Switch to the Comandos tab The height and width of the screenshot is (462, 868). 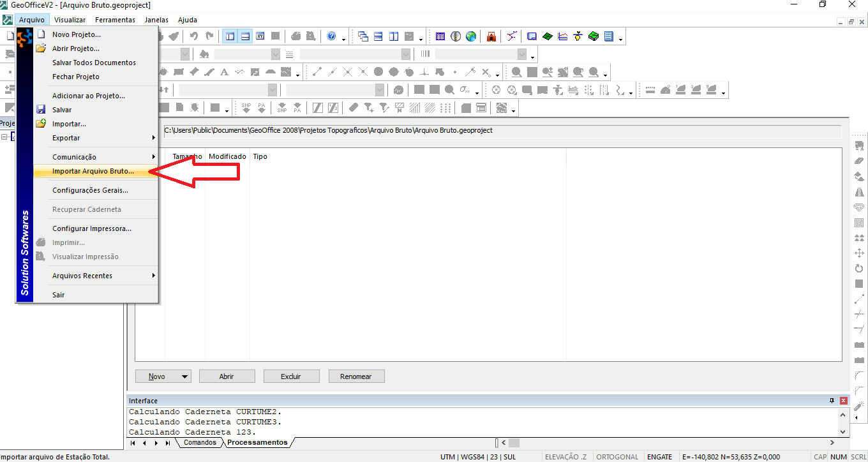200,442
